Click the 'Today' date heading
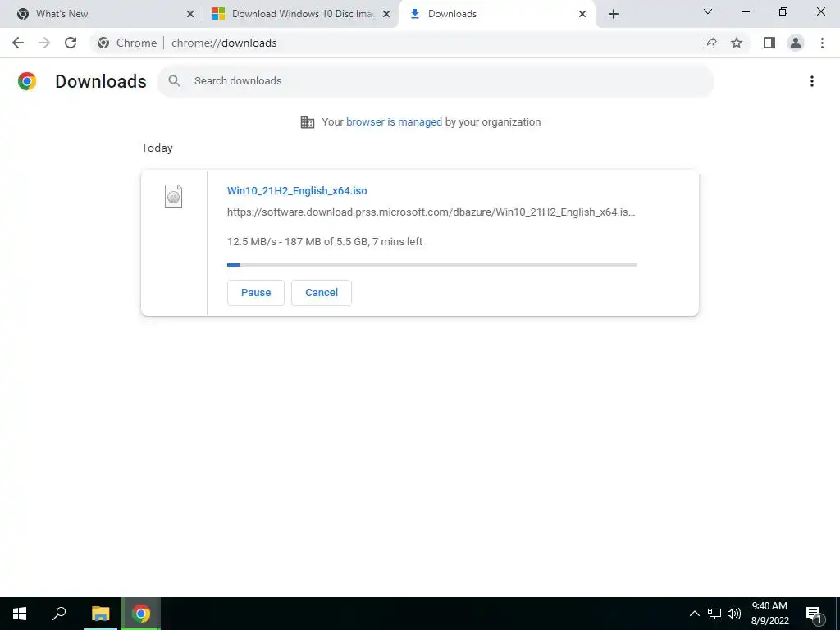 [157, 148]
